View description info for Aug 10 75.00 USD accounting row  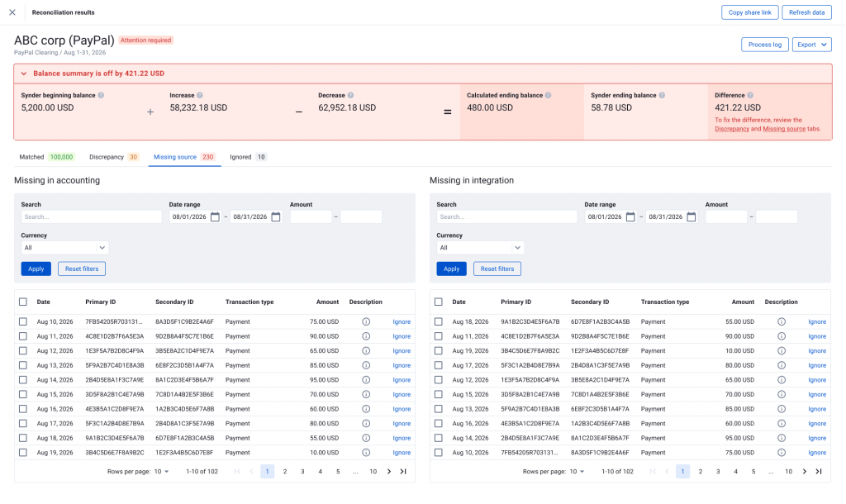[x=366, y=321]
